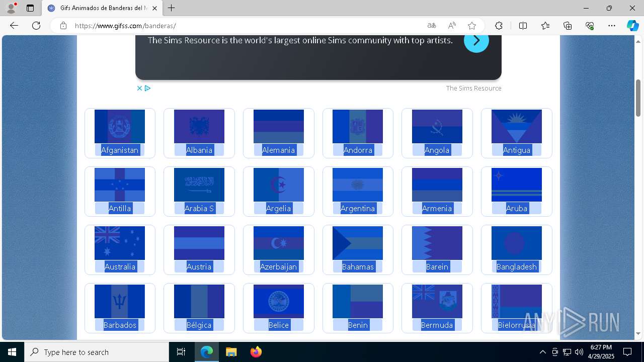The image size is (644, 362).
Task: Open the volume control
Action: click(579, 352)
